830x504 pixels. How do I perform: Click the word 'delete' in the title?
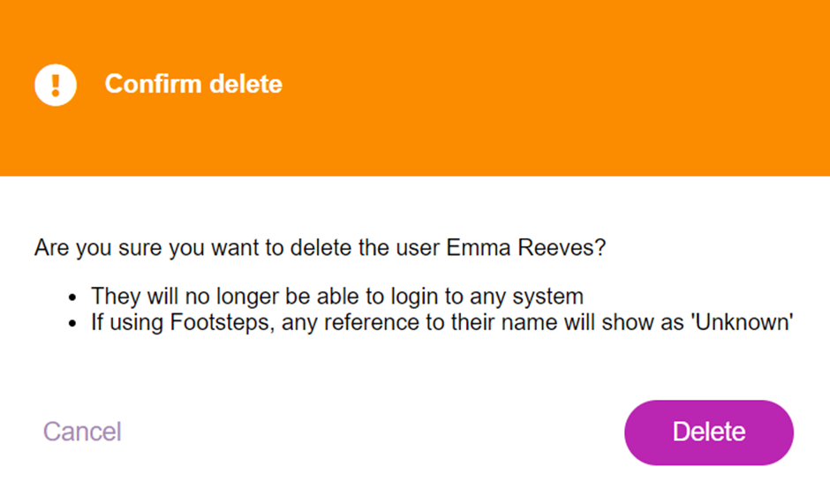click(x=245, y=84)
